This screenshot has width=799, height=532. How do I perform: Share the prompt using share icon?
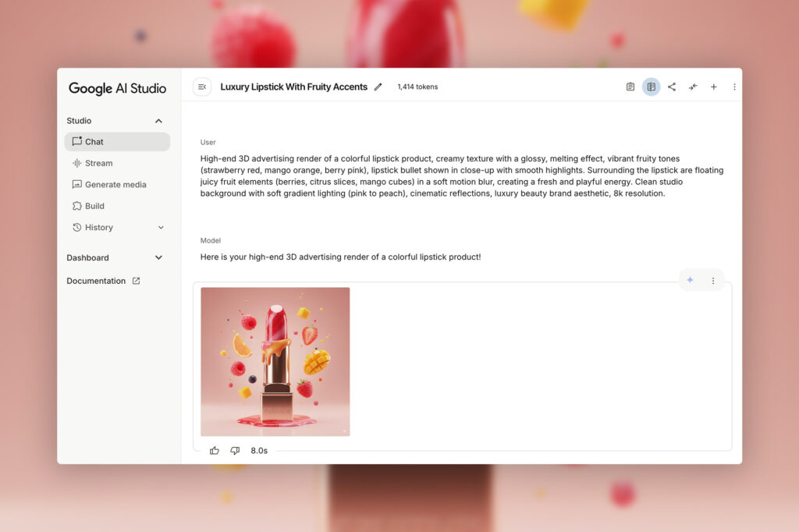point(672,87)
